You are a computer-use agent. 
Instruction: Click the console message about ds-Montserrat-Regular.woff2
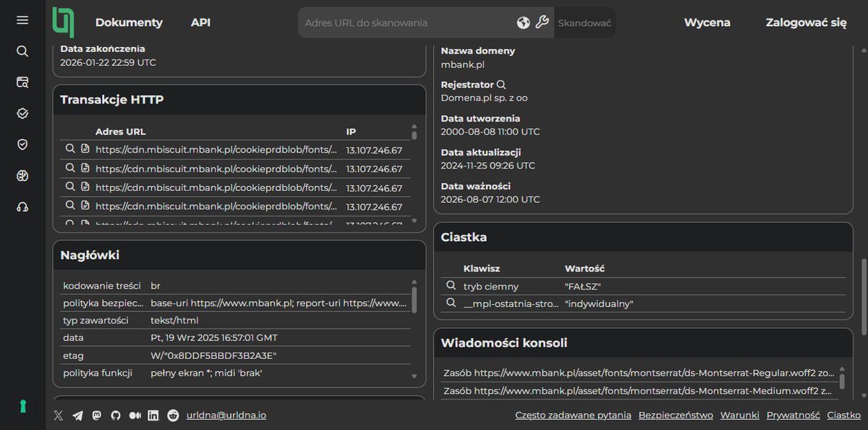pos(639,373)
